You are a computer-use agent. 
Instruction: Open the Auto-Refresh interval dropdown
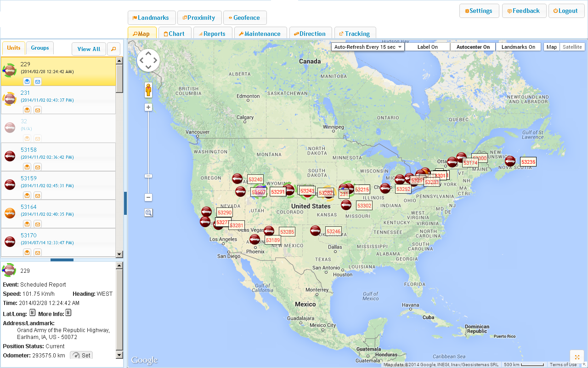(x=368, y=47)
